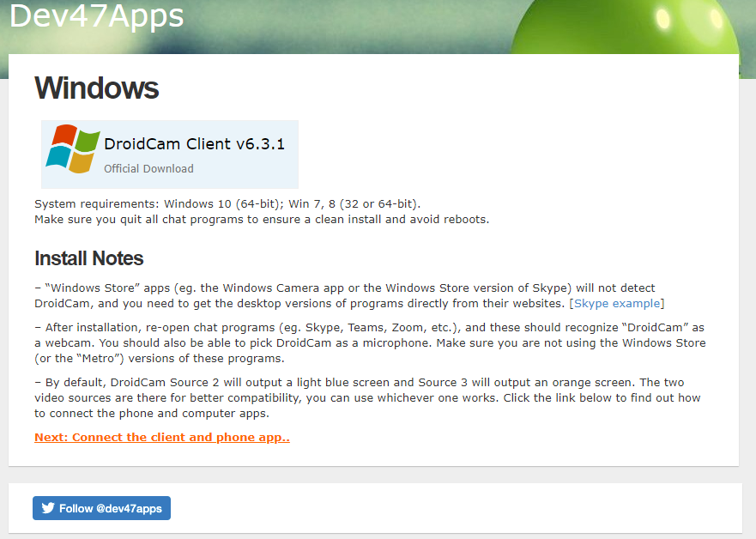Click the Windows logo icon
Image resolution: width=756 pixels, height=539 pixels.
(73, 149)
